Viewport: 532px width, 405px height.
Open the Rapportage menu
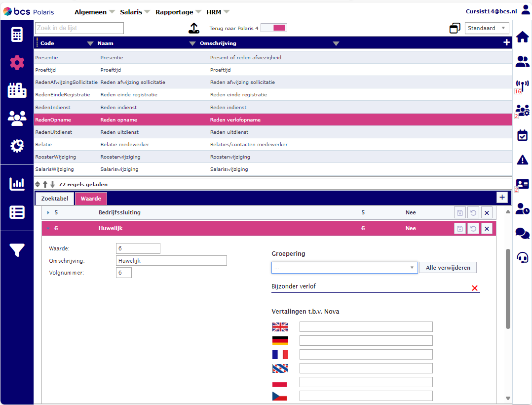pyautogui.click(x=178, y=12)
